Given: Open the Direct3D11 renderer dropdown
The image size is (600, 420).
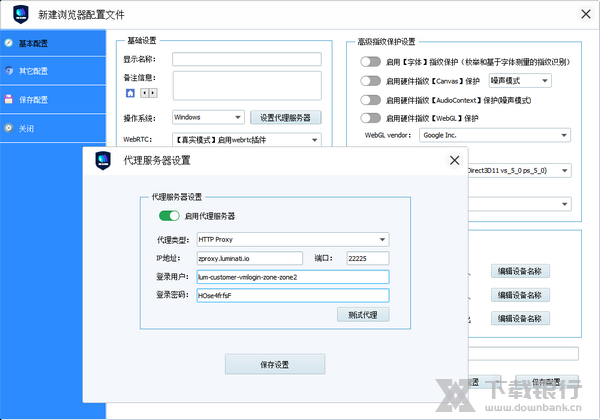Looking at the screenshot, I should (520, 171).
